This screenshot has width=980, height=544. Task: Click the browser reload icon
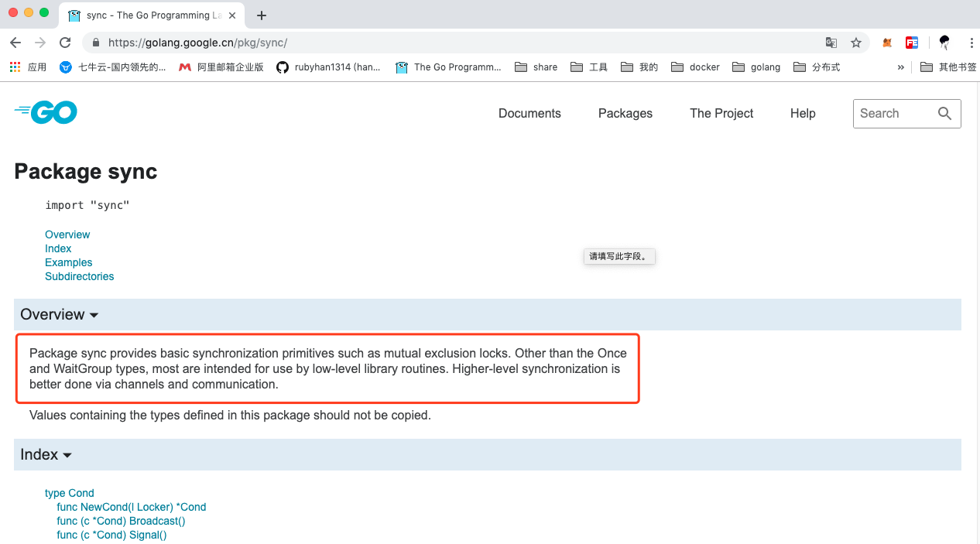click(65, 43)
